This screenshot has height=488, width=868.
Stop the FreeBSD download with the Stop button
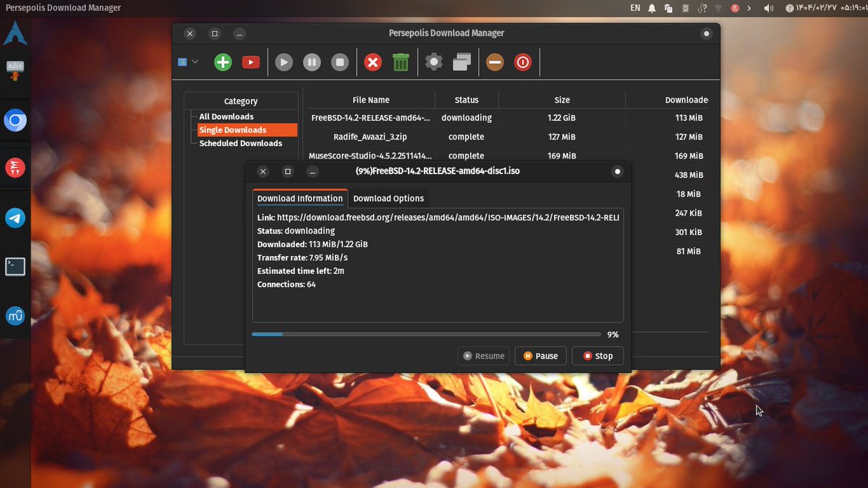[597, 356]
